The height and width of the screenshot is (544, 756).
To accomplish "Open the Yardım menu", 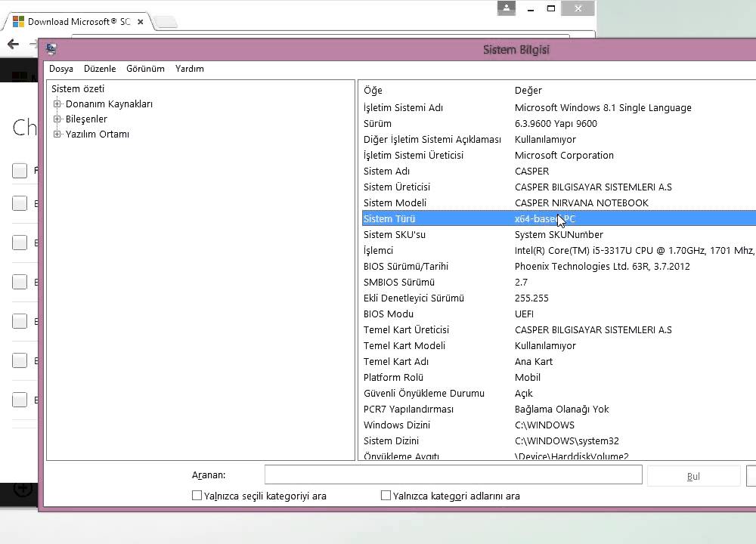I will coord(190,69).
